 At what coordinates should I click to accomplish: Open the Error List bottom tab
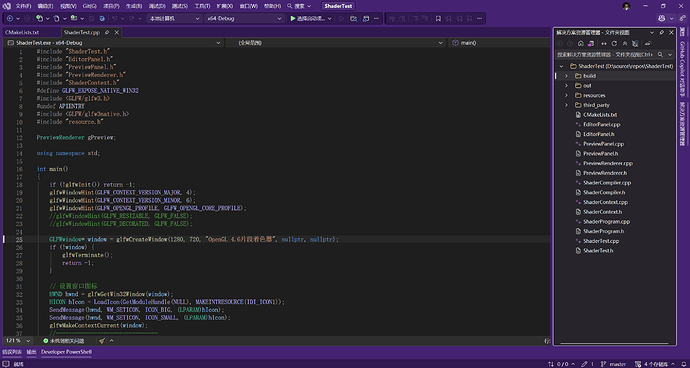pyautogui.click(x=12, y=352)
